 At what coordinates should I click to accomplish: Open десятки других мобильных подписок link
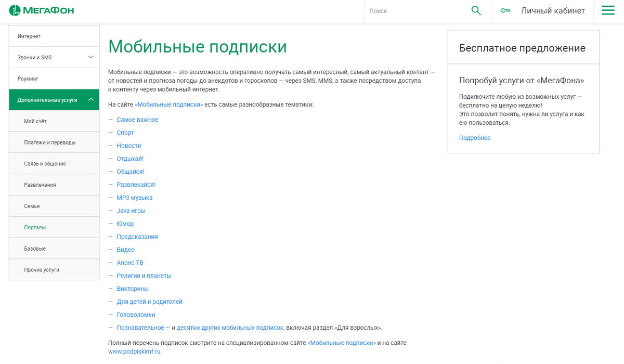pyautogui.click(x=230, y=328)
